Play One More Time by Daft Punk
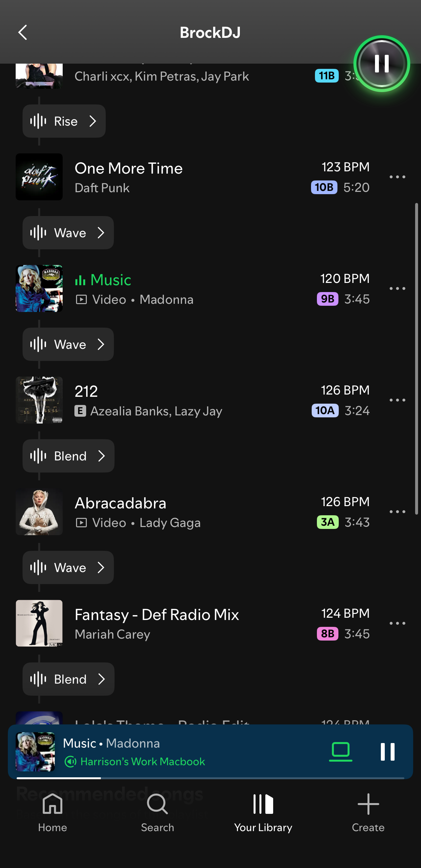 coord(129,177)
